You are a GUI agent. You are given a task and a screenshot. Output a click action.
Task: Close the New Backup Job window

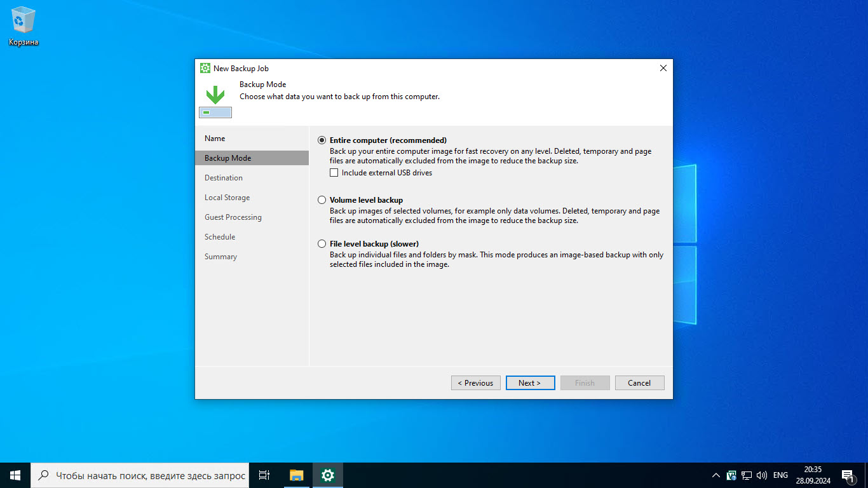click(x=663, y=68)
